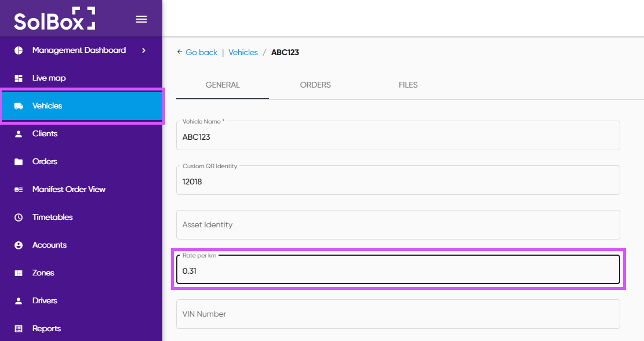Open Reports in the sidebar
The width and height of the screenshot is (644, 341).
click(46, 328)
